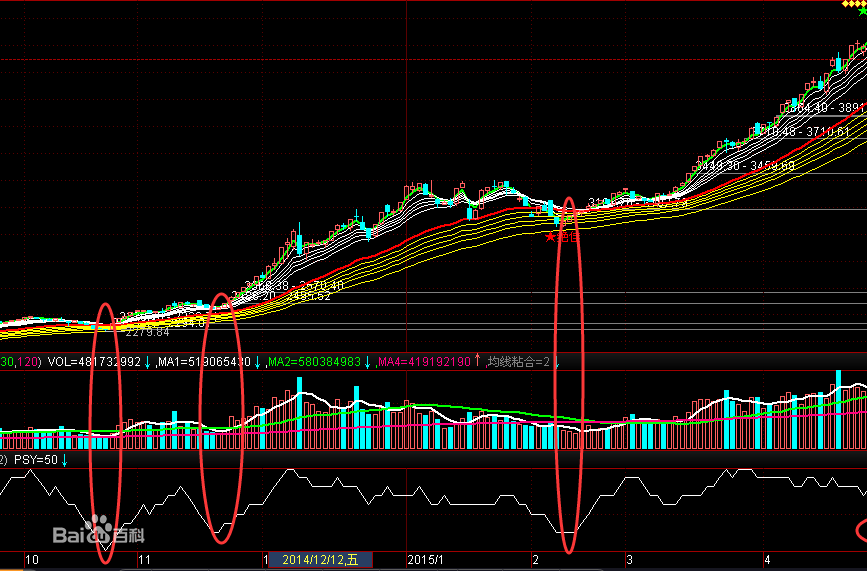The height and width of the screenshot is (571, 867).
Task: Click the arrow after 均线粘合=2 indicator
Action: coord(557,361)
